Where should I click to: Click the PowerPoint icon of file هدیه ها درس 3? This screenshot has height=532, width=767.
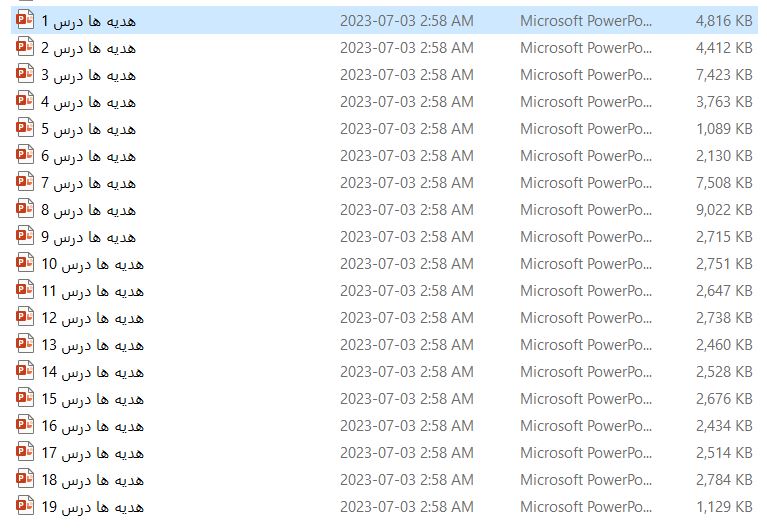tap(25, 74)
